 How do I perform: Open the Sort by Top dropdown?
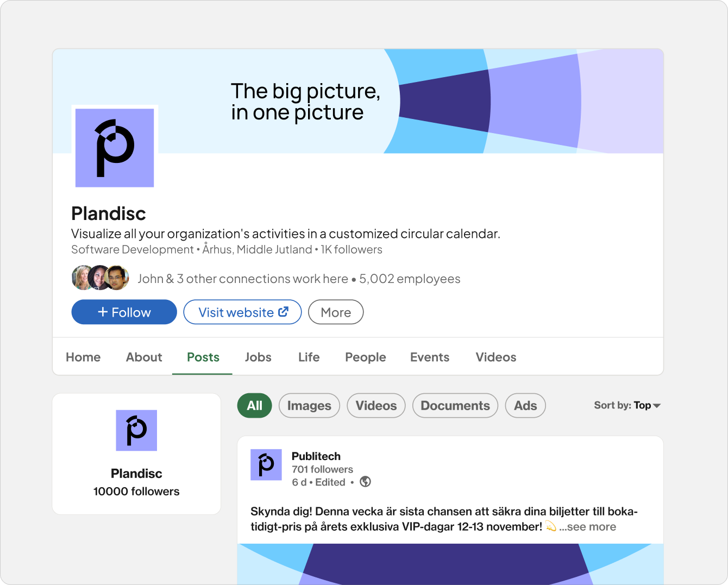(627, 405)
